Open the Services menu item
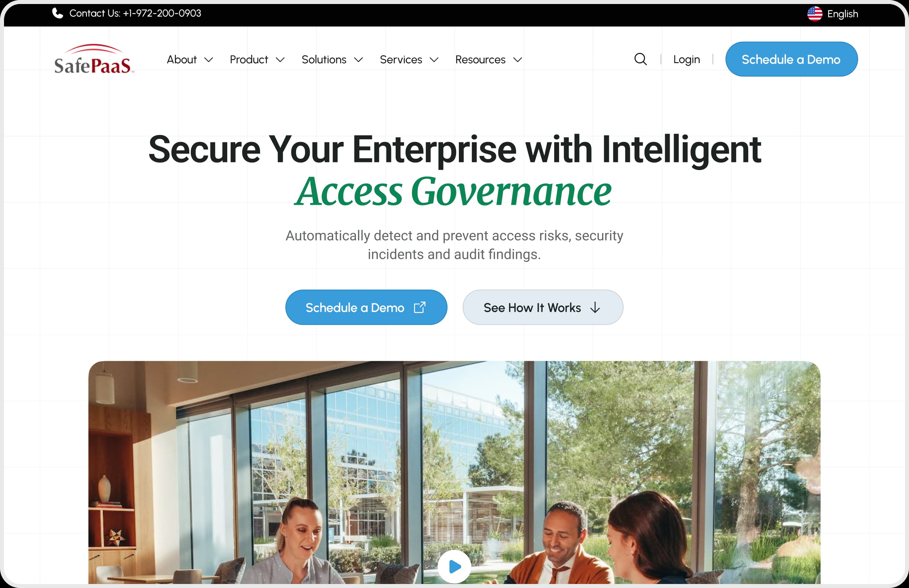The width and height of the screenshot is (909, 588). point(401,59)
